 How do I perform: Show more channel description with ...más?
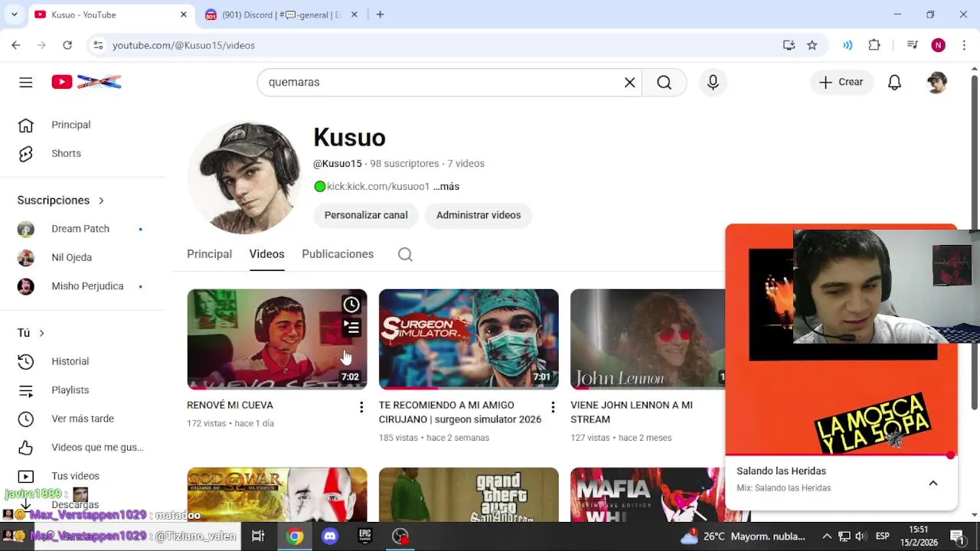446,187
